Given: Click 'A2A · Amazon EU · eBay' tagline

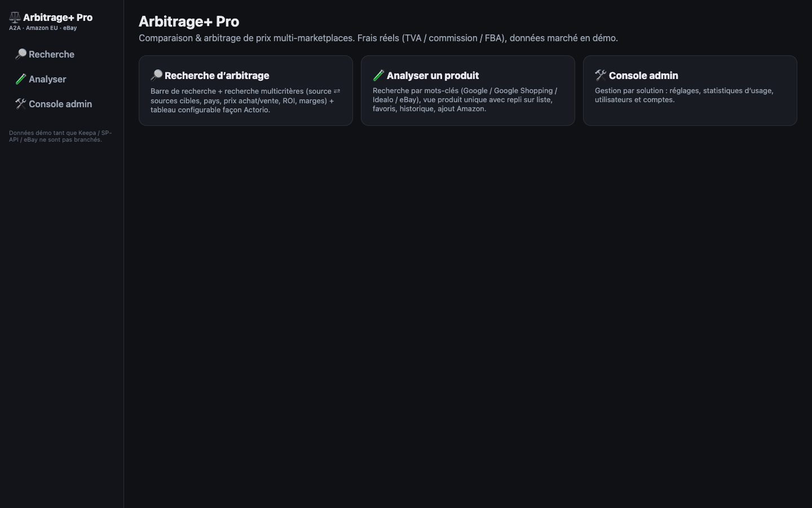Looking at the screenshot, I should (43, 28).
